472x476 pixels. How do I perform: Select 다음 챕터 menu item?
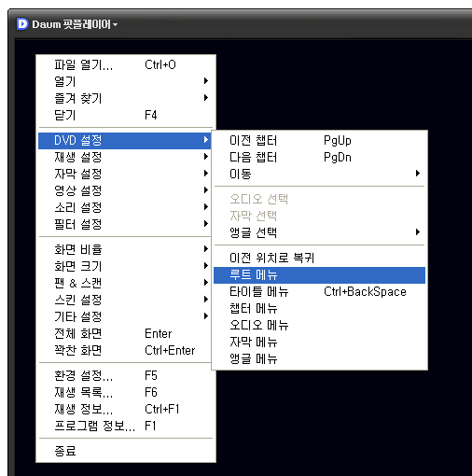[x=319, y=157]
